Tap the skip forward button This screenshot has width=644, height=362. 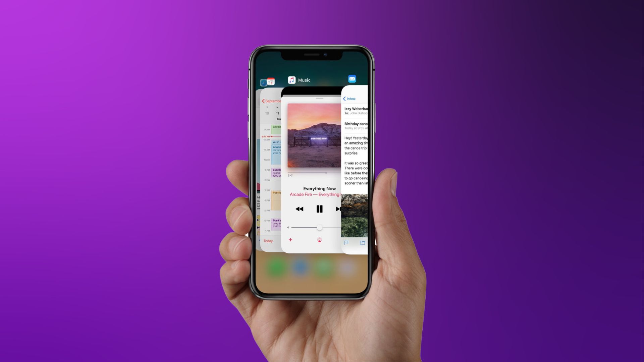pyautogui.click(x=338, y=208)
